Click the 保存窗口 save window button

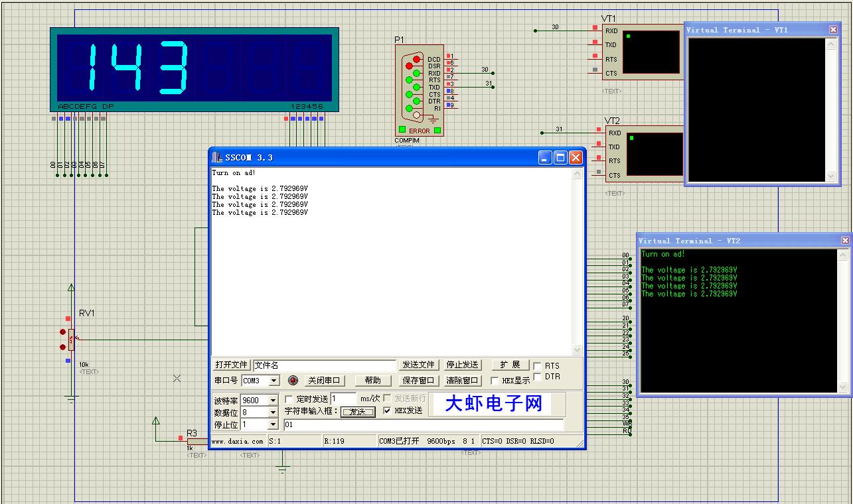(419, 381)
